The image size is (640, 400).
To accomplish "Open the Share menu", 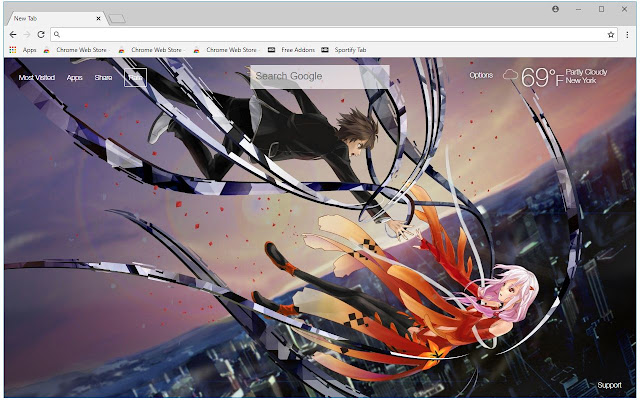I will [x=103, y=78].
